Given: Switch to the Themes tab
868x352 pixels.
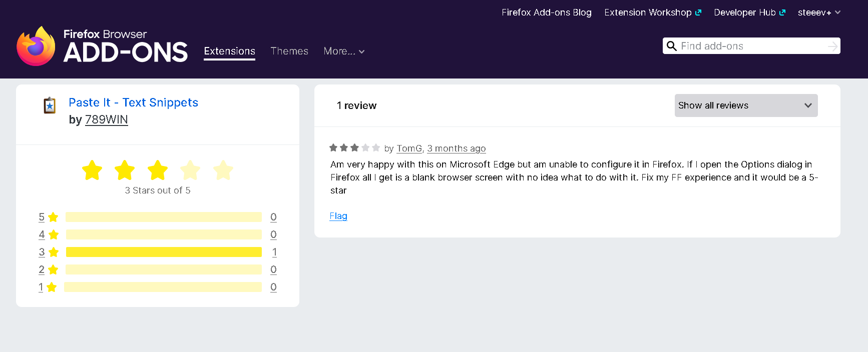Looking at the screenshot, I should click(x=289, y=51).
